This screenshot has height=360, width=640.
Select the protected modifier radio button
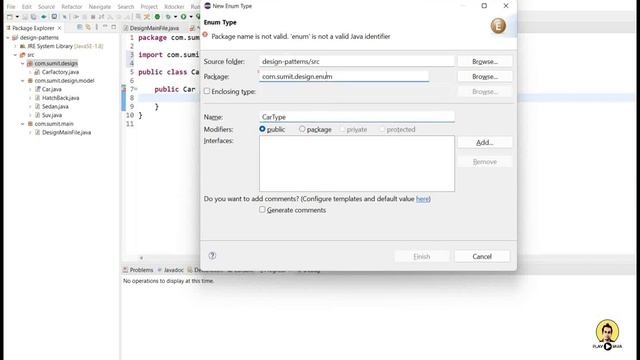(x=382, y=129)
